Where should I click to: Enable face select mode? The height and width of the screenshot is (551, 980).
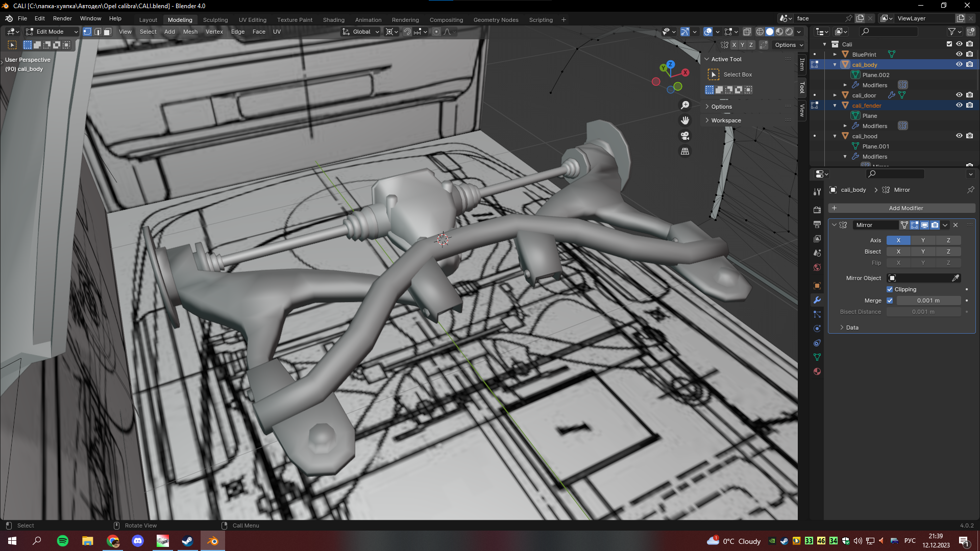tap(107, 32)
